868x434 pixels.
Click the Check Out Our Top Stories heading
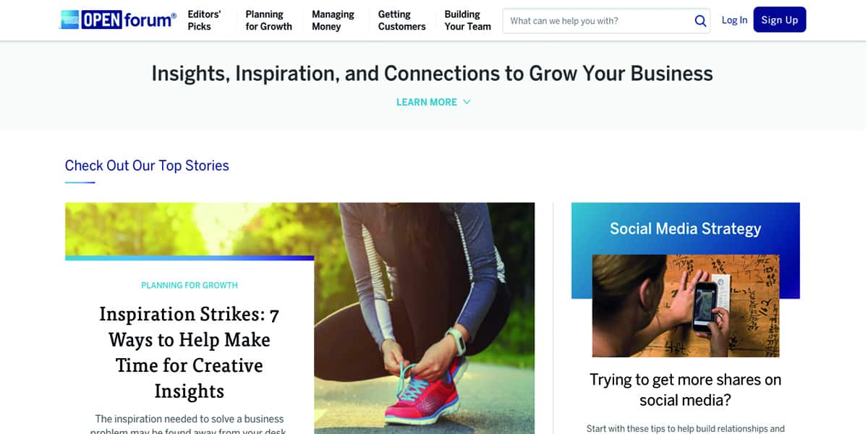147,166
